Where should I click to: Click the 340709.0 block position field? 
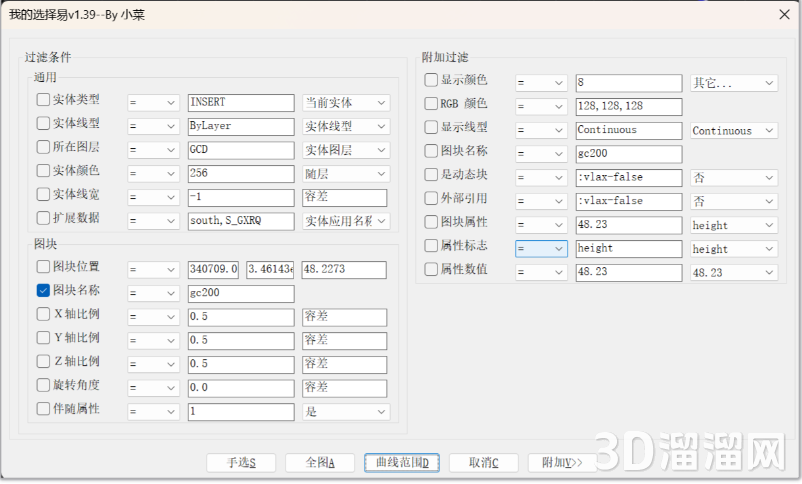pyautogui.click(x=213, y=270)
